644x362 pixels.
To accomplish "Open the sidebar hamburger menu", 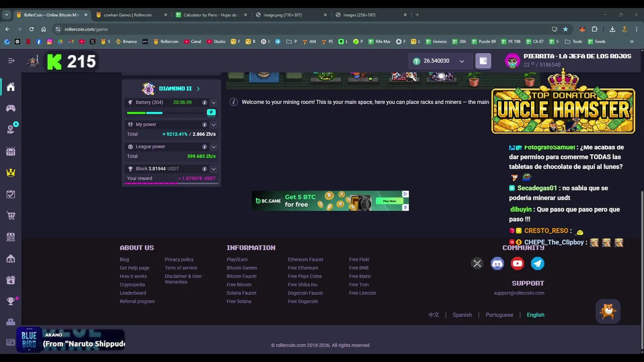I will pyautogui.click(x=11, y=61).
